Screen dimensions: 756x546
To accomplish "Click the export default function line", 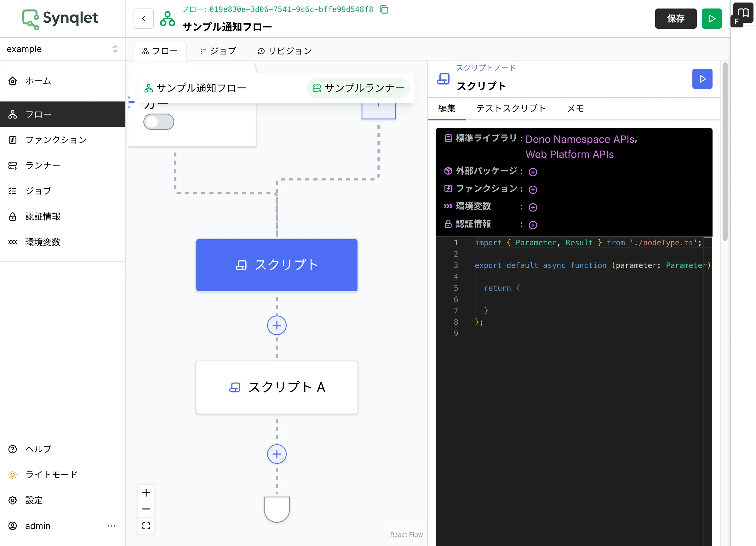I will 593,265.
